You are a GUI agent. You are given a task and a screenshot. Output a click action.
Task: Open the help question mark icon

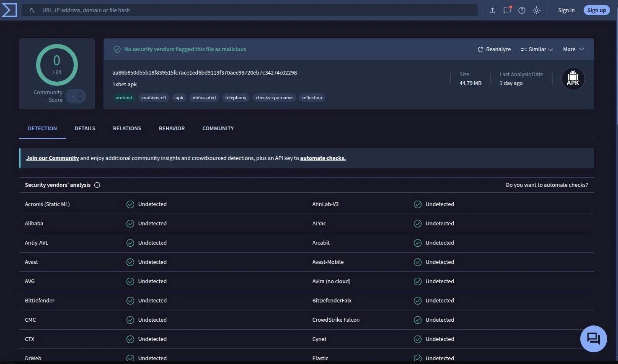522,10
